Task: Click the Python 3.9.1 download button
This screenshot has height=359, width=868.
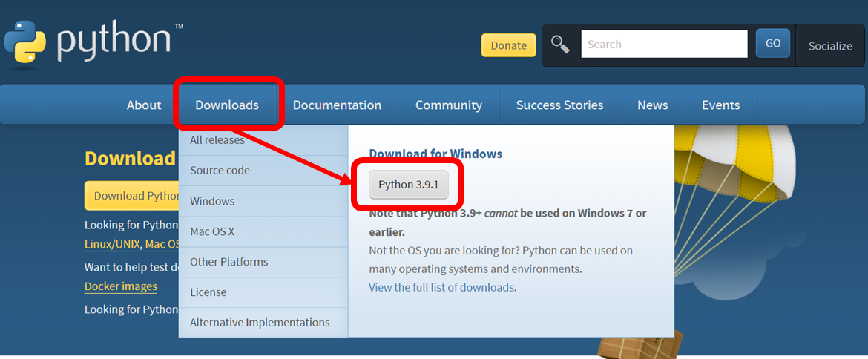Action: [409, 185]
